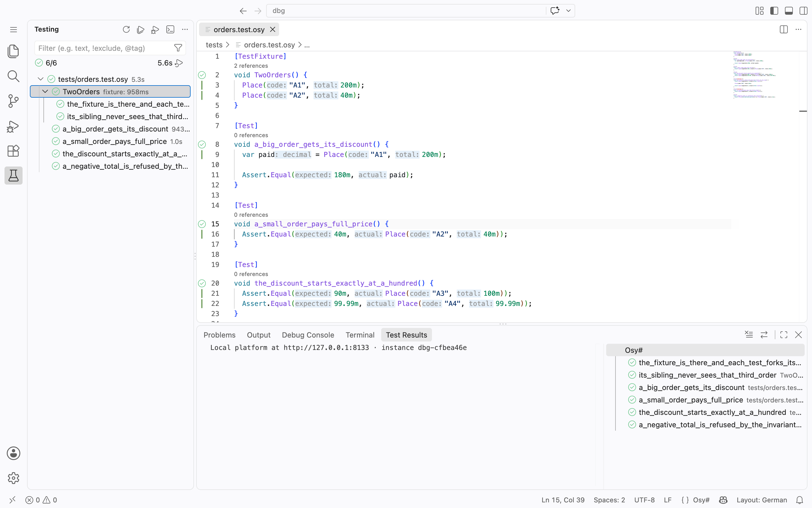Change UTF-8 file encoding
The width and height of the screenshot is (812, 508).
coord(644,500)
